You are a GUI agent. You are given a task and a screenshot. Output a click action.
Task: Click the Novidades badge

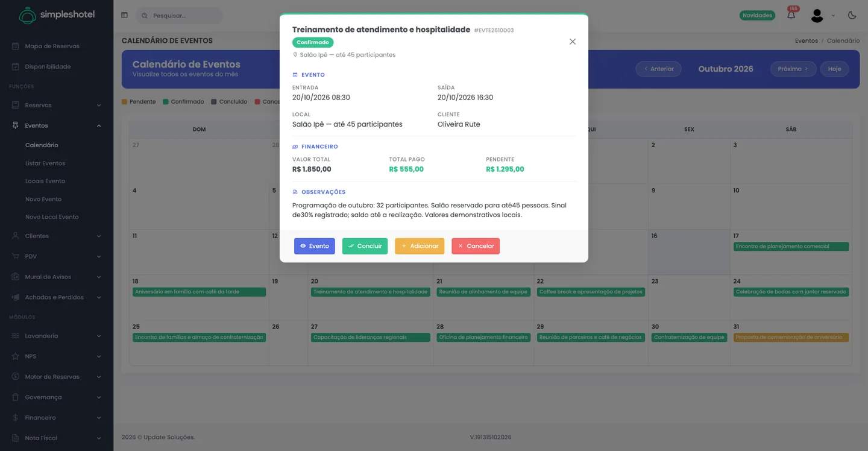[757, 16]
